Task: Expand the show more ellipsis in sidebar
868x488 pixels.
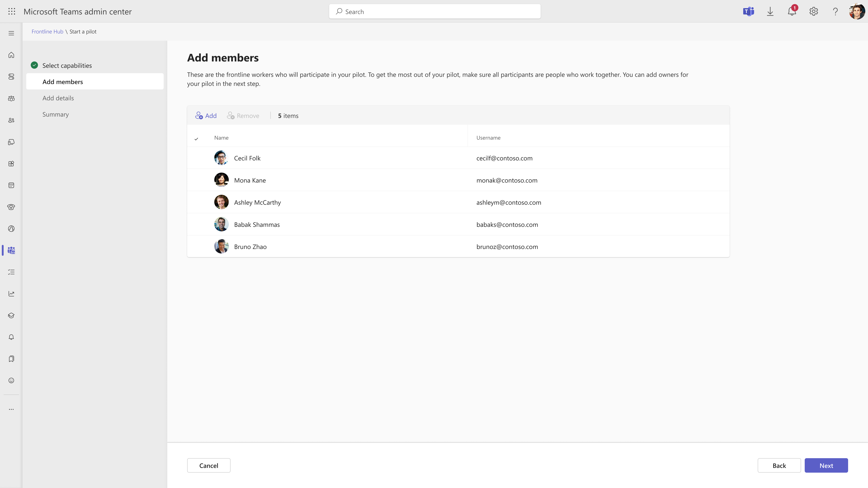Action: [11, 409]
